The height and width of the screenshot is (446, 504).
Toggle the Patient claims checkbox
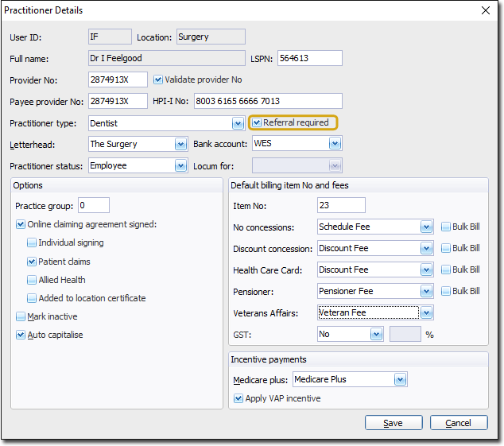pos(32,262)
